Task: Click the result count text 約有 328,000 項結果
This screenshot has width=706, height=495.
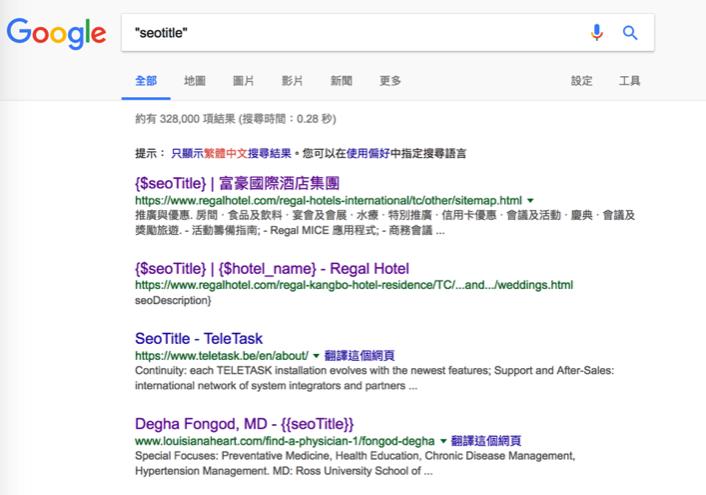Action: (235, 119)
